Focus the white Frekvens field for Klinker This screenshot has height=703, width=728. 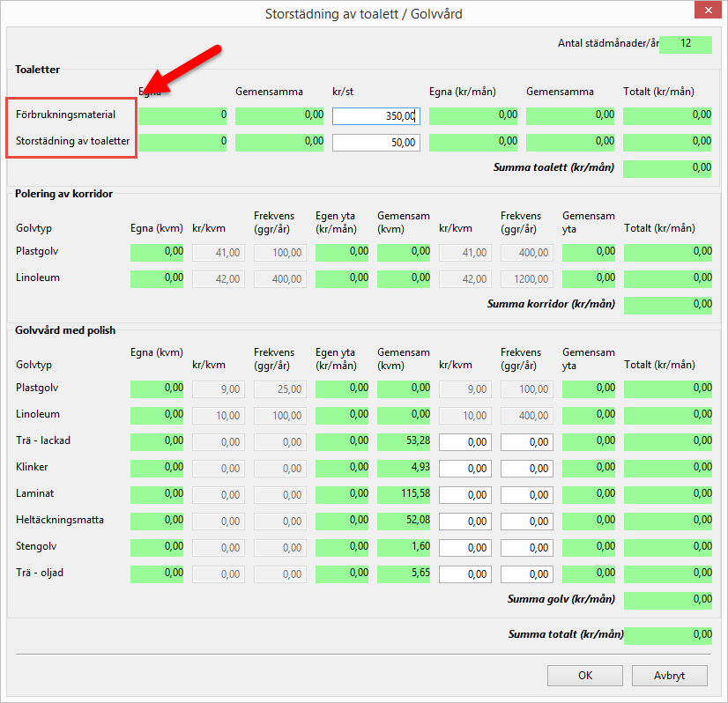pos(526,468)
